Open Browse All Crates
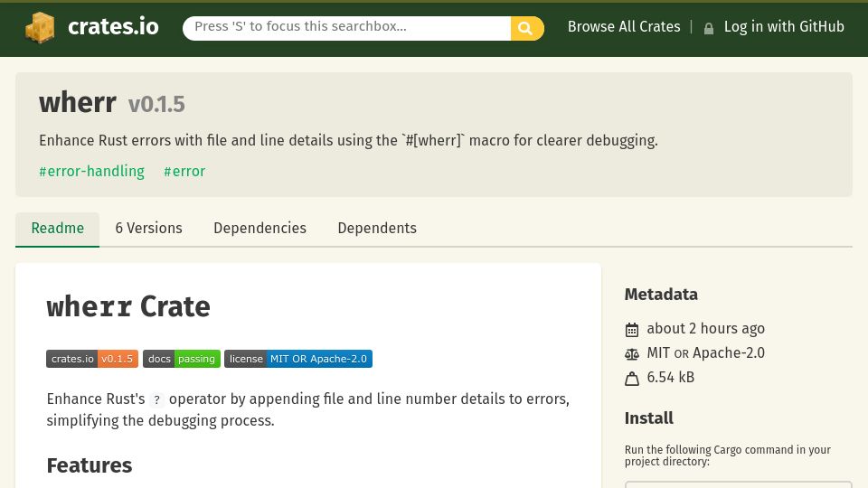 (x=624, y=26)
